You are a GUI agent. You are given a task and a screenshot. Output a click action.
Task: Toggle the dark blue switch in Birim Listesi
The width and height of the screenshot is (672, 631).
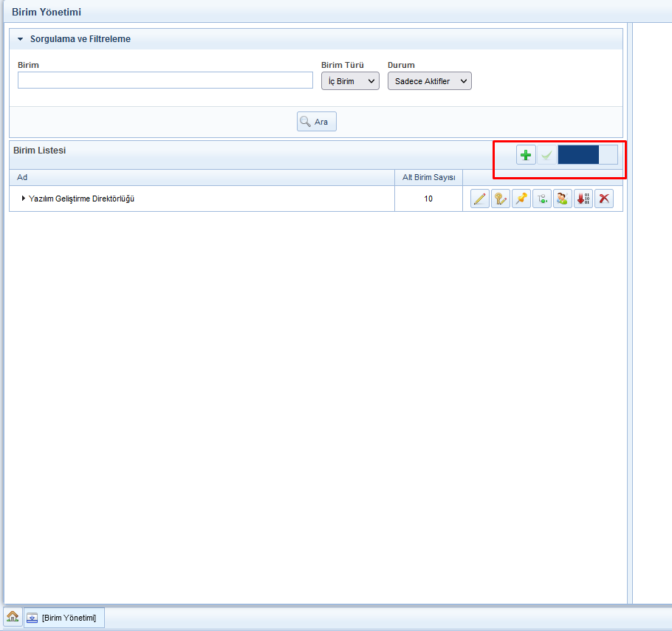(588, 155)
